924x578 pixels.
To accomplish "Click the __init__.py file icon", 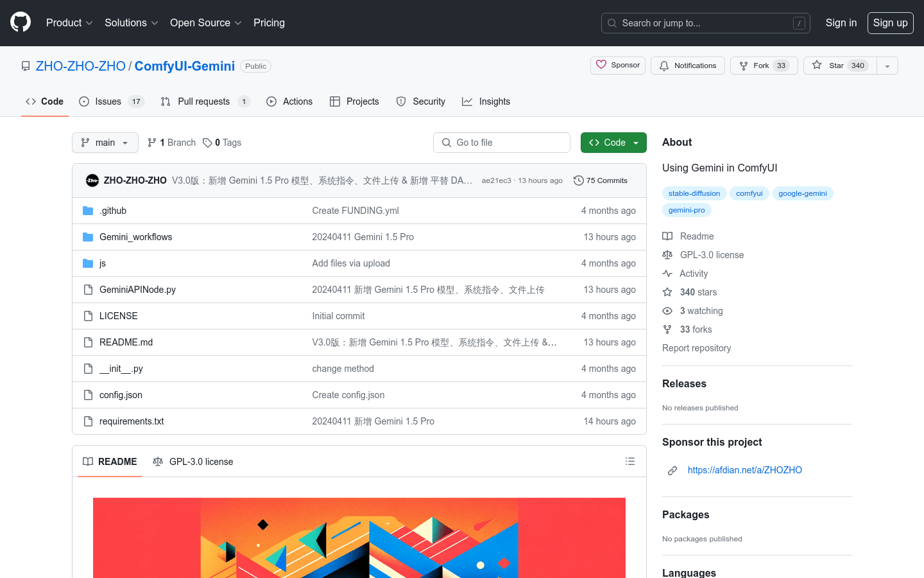I will click(x=88, y=369).
